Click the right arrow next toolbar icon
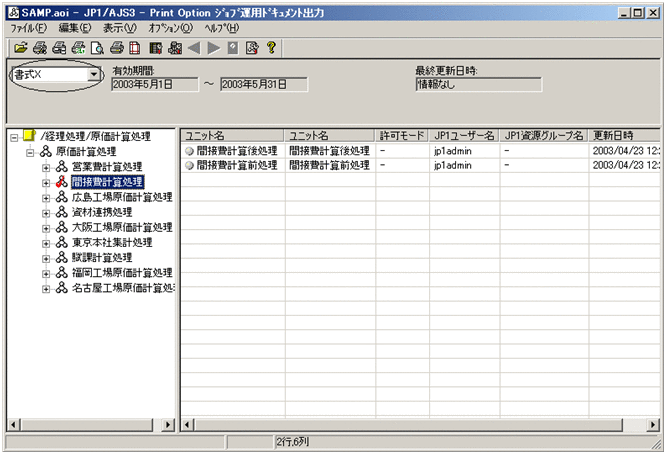Screen dimensions: 668x455 213,47
